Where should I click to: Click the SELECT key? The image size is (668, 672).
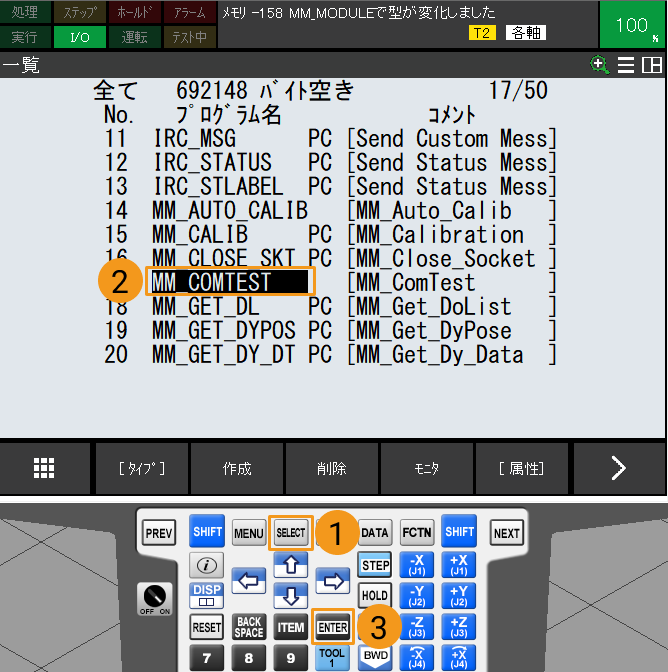point(291,533)
